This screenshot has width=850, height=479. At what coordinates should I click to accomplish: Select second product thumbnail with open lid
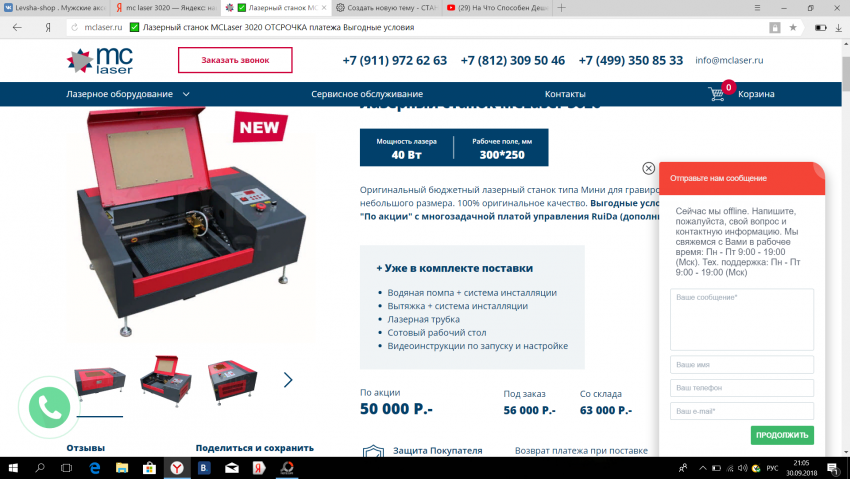tap(166, 379)
